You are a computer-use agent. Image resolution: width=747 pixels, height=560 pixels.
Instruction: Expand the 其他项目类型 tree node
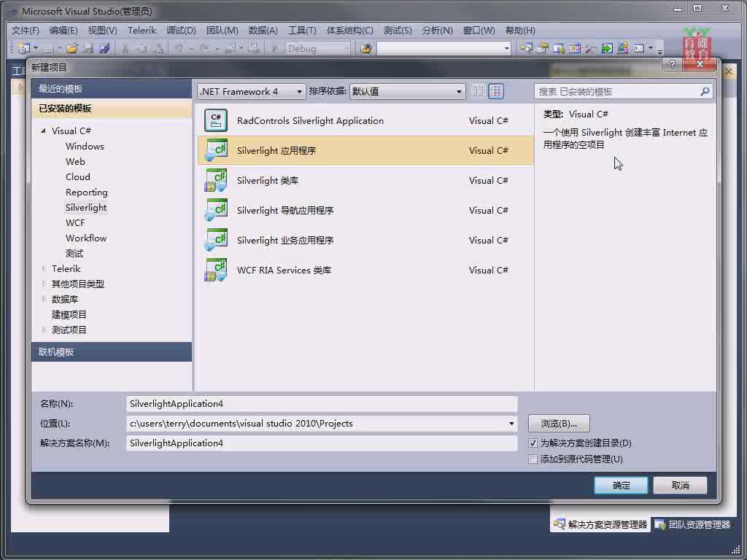point(43,284)
